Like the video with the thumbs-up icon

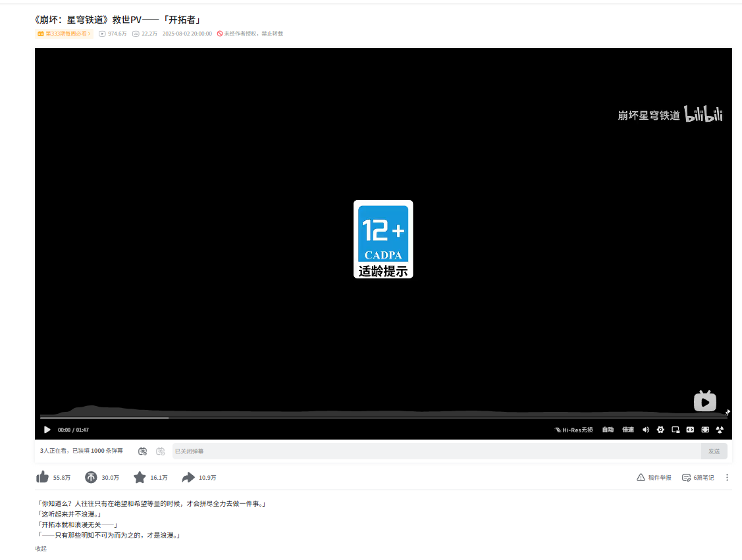tap(43, 477)
